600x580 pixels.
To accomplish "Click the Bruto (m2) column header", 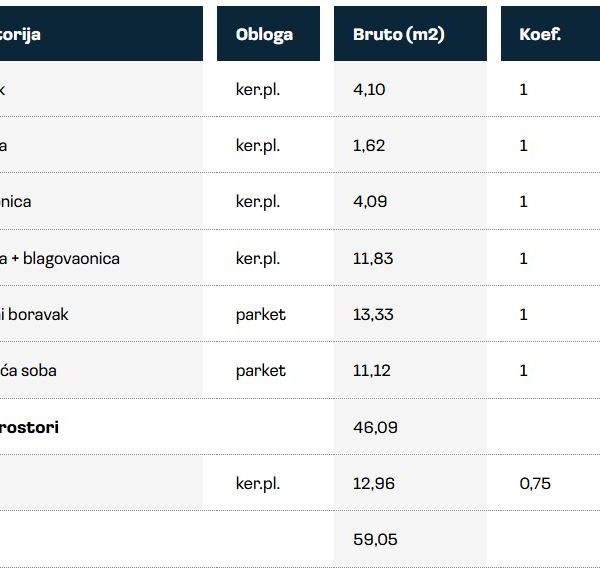I will [x=399, y=34].
